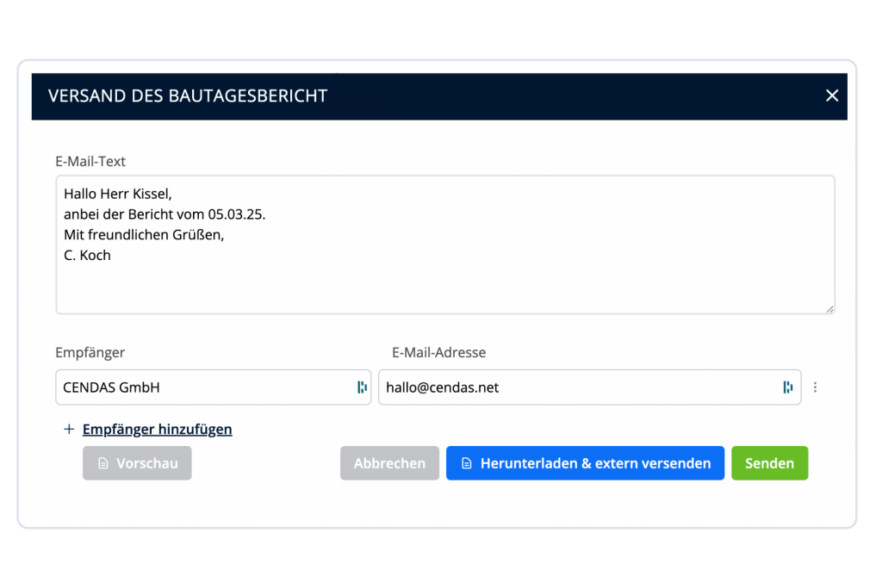Place the cursor after C. Koch signature
Screen dimensions: 882x588
pos(111,255)
